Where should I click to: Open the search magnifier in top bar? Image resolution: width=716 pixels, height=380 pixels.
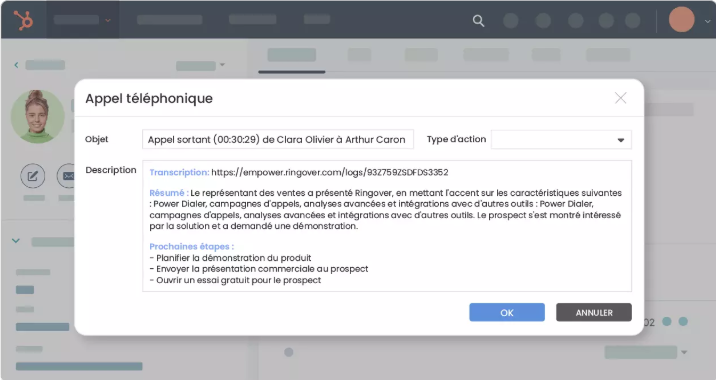(478, 21)
